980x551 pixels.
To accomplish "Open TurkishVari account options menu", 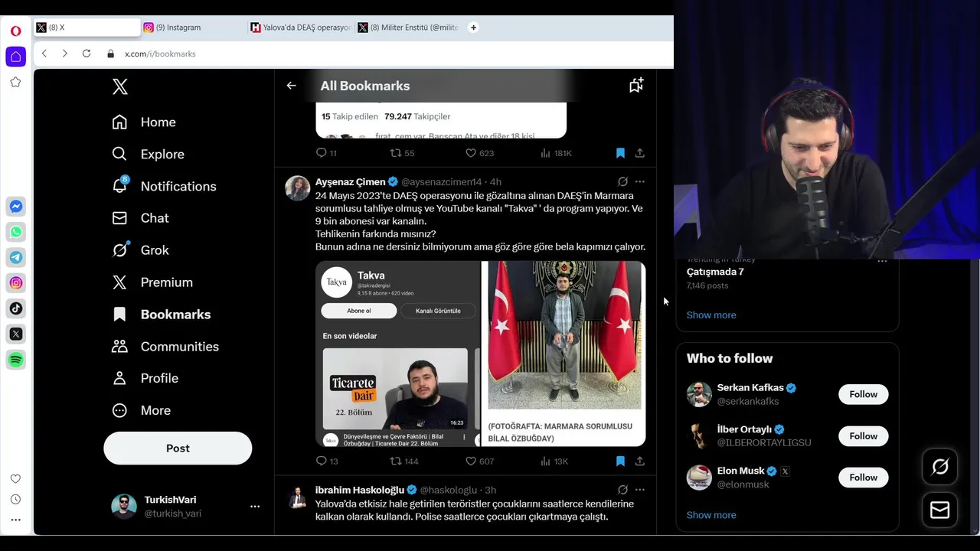I will [x=255, y=506].
